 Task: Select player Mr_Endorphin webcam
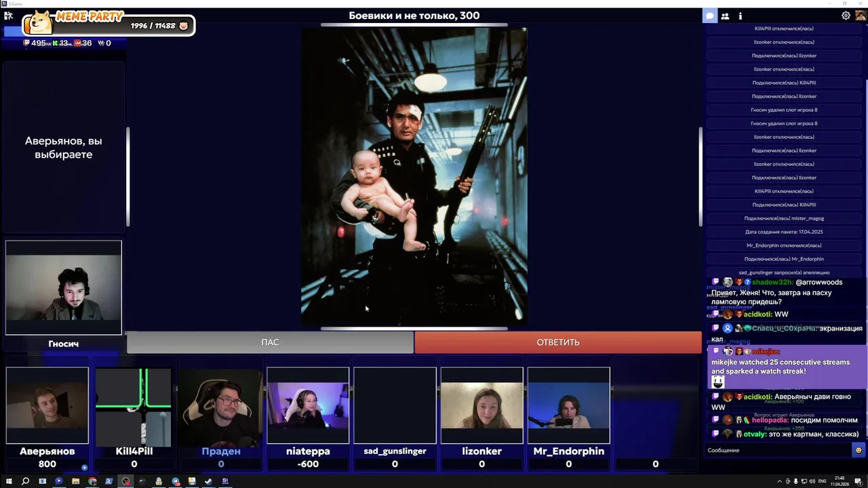coord(568,405)
